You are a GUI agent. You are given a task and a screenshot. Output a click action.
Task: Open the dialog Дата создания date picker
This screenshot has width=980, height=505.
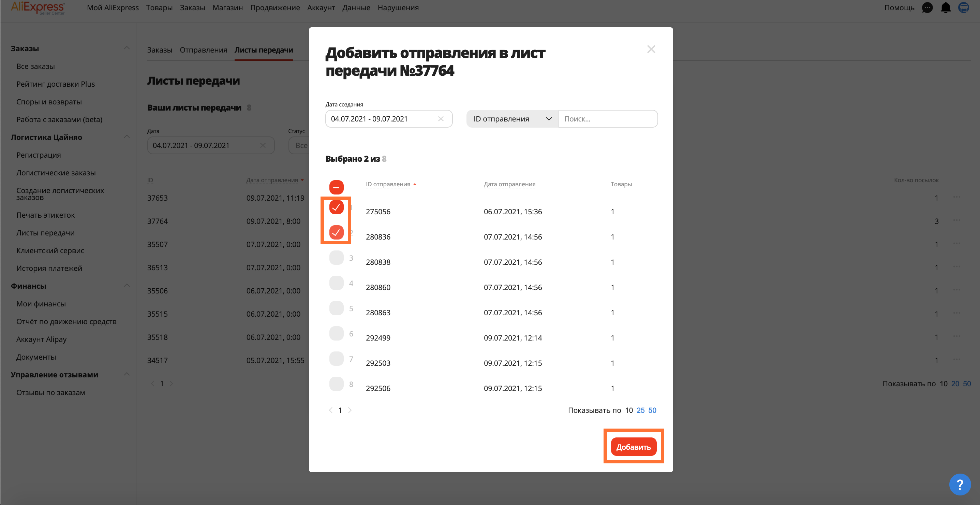click(389, 119)
